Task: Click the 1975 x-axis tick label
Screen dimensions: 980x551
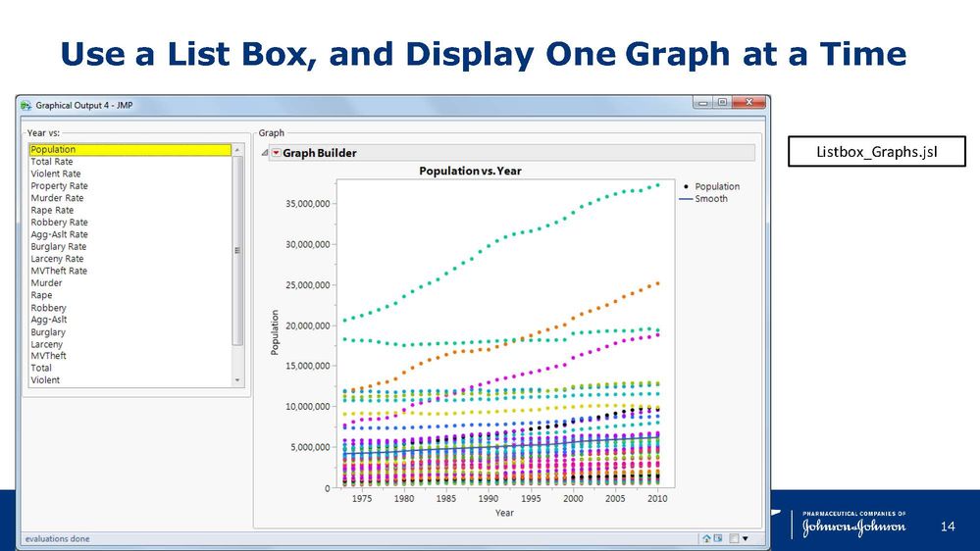Action: pos(361,498)
